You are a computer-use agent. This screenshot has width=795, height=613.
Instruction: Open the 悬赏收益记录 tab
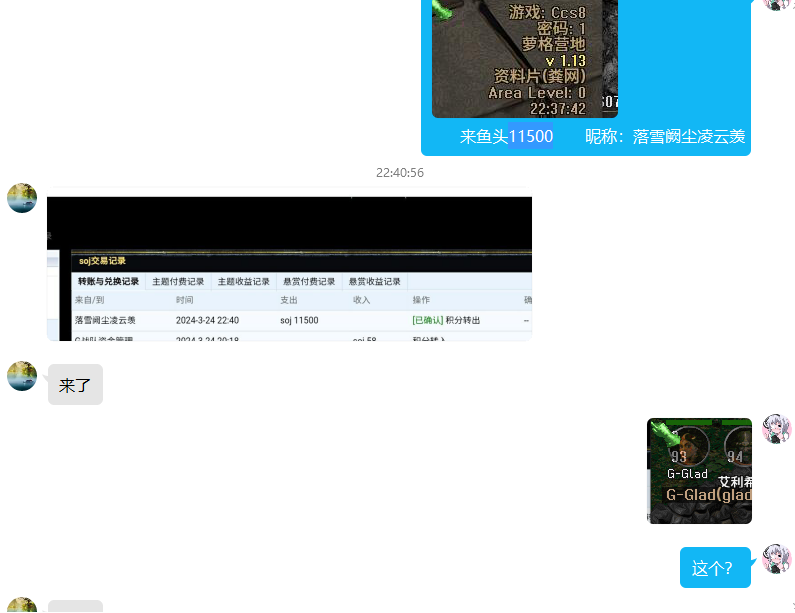pos(375,282)
